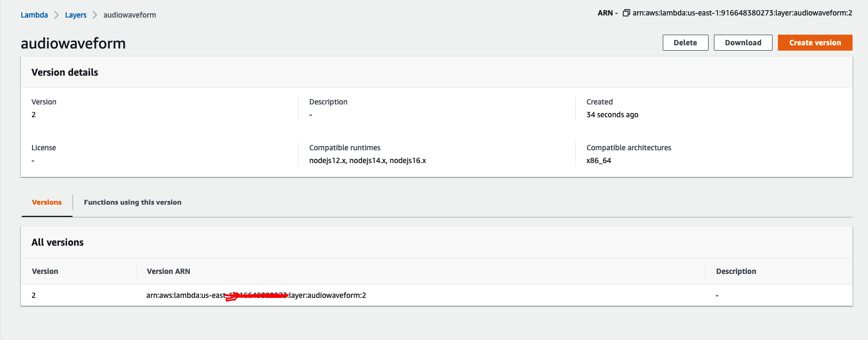Screen dimensions: 868x340
Task: Copy the layer ARN using the copy icon
Action: coord(626,13)
